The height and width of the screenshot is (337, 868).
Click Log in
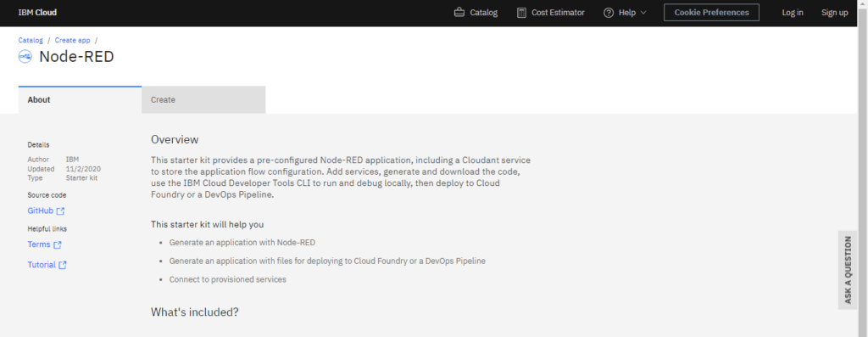pos(793,13)
